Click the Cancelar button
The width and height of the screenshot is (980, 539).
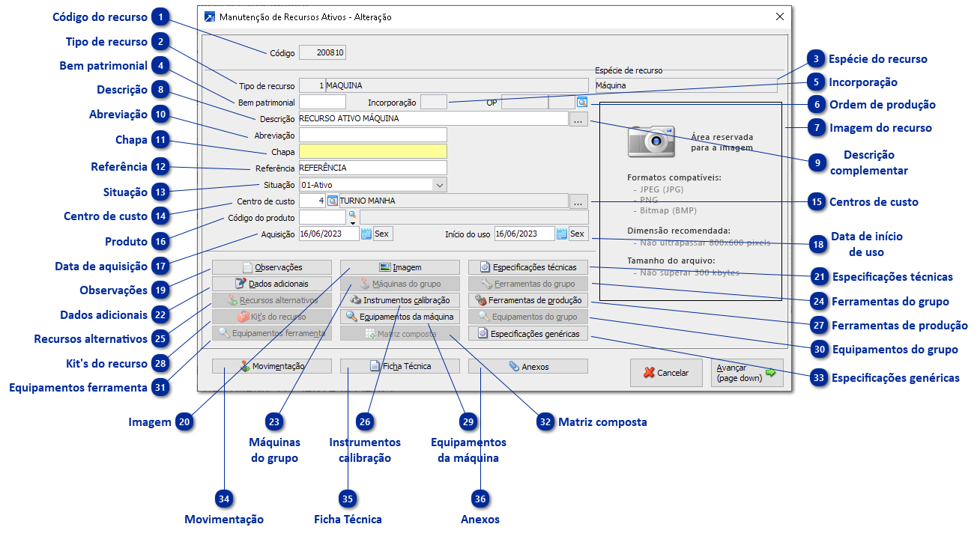point(666,372)
